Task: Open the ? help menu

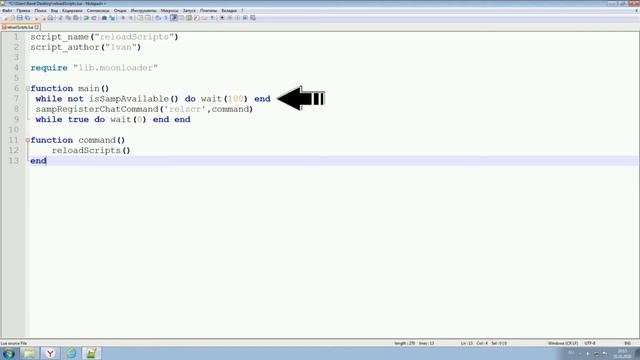Action: 242,11
